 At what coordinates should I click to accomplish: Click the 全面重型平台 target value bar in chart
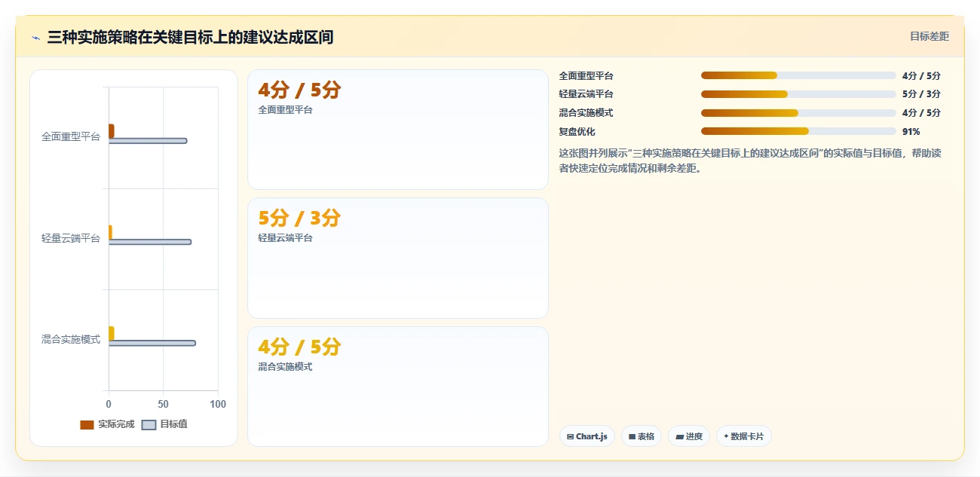(x=148, y=141)
